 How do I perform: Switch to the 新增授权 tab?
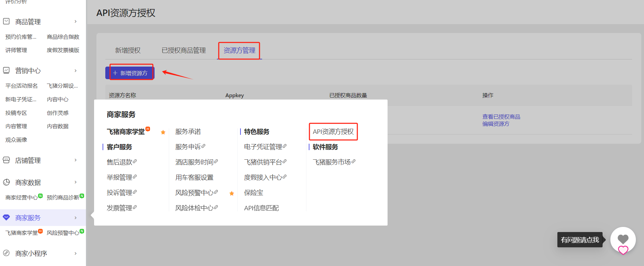point(128,50)
